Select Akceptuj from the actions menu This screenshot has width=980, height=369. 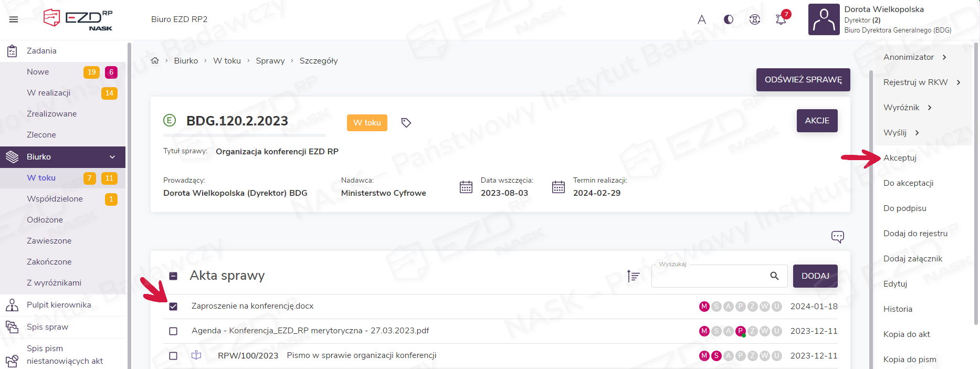[x=900, y=158]
